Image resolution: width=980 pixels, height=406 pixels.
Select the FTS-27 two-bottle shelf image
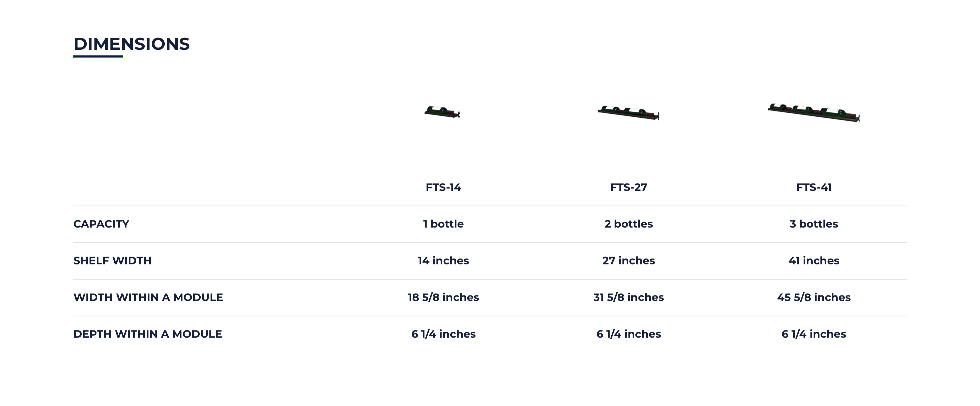628,113
